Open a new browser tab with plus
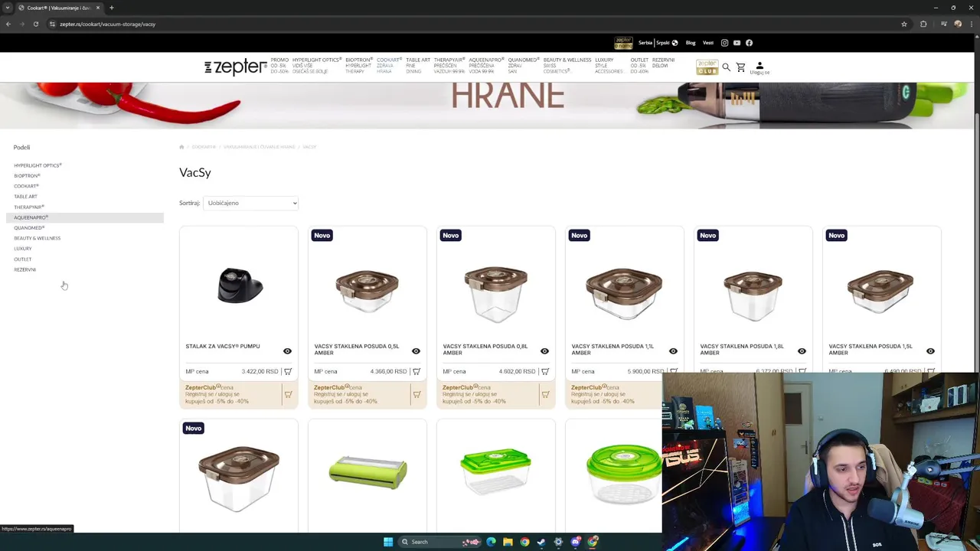The image size is (980, 551). [111, 8]
